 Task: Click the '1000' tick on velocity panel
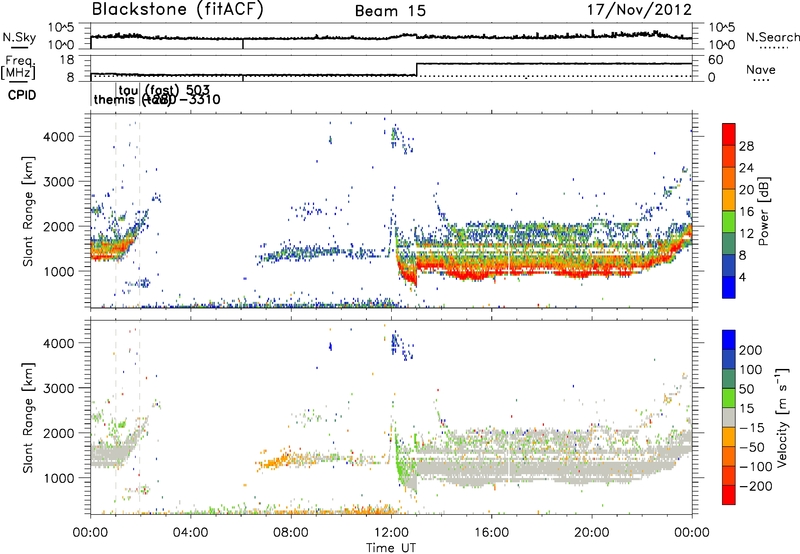pos(58,478)
